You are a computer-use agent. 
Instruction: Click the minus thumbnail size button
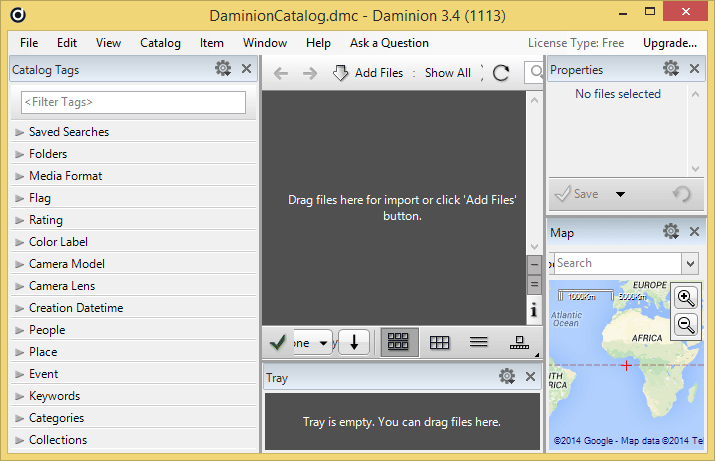coord(534,264)
